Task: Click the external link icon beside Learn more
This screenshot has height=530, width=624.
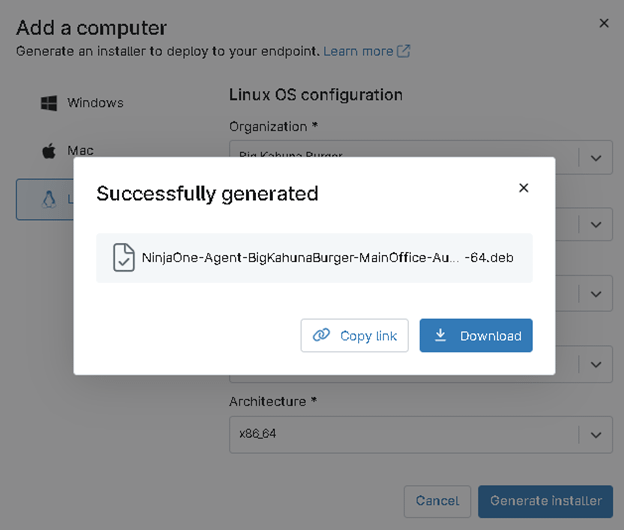Action: (404, 52)
